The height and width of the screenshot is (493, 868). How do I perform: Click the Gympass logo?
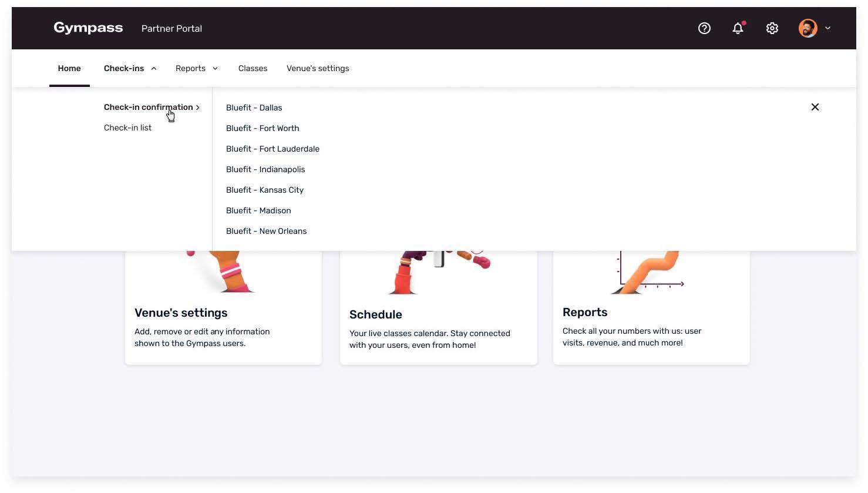(88, 28)
